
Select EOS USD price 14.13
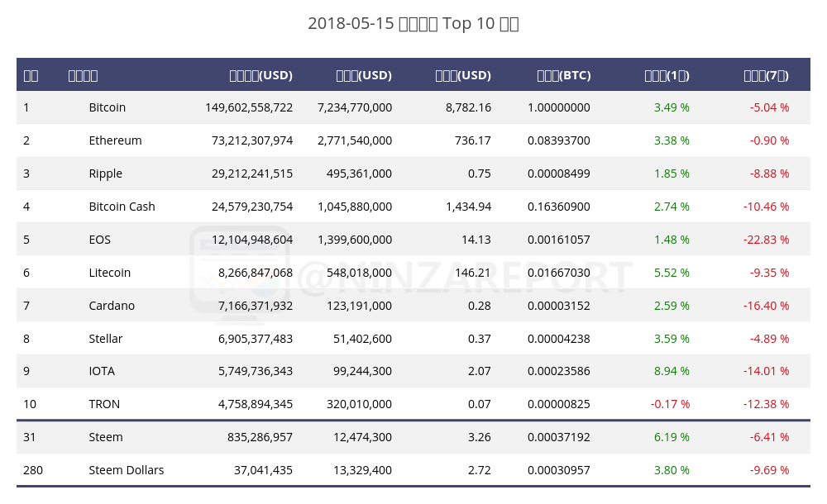pos(476,240)
